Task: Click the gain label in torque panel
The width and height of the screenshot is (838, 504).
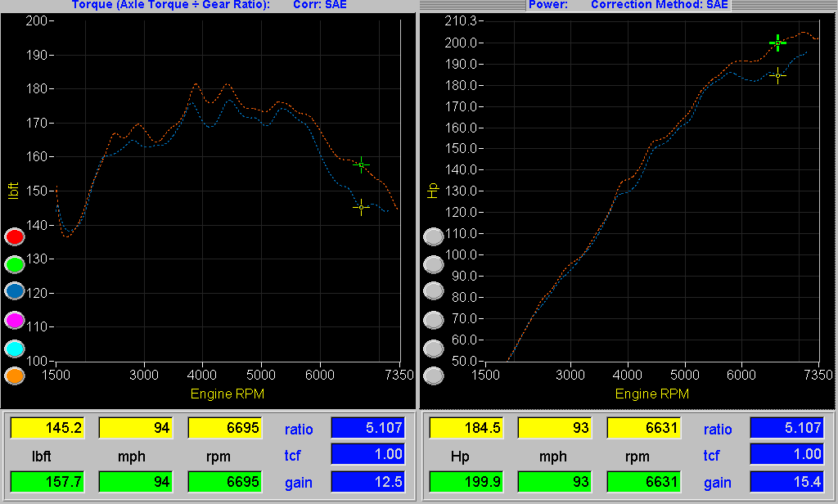Action: pyautogui.click(x=299, y=484)
